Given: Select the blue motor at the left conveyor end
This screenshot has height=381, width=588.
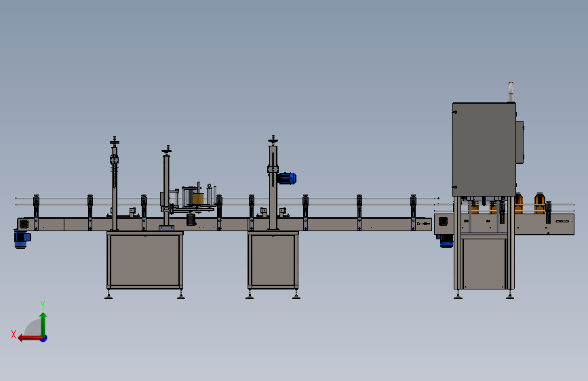Looking at the screenshot, I should (x=22, y=239).
